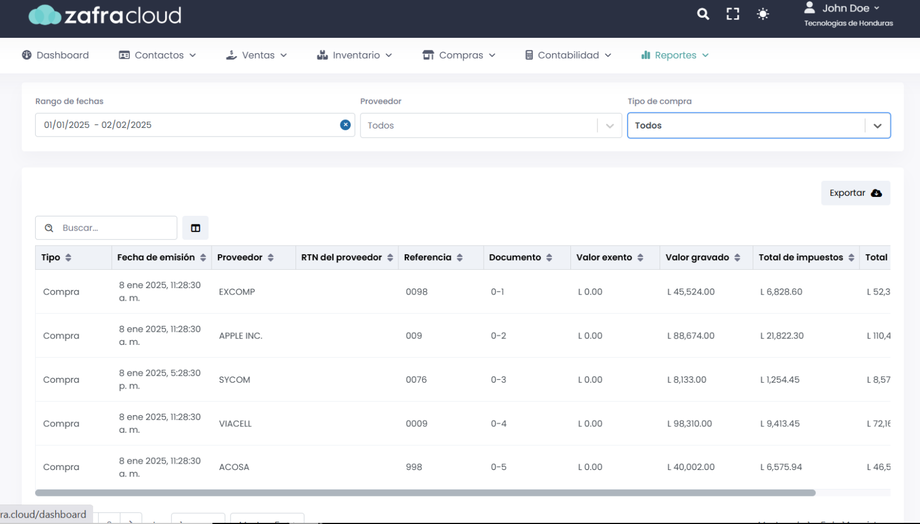Click the horizontal table scrollbar
920x524 pixels.
coord(425,493)
